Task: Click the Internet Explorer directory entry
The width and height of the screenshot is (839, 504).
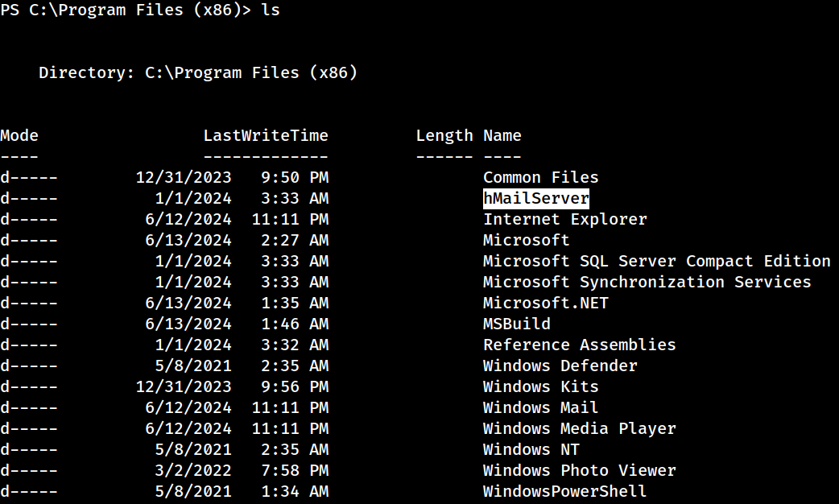Action: 565,219
